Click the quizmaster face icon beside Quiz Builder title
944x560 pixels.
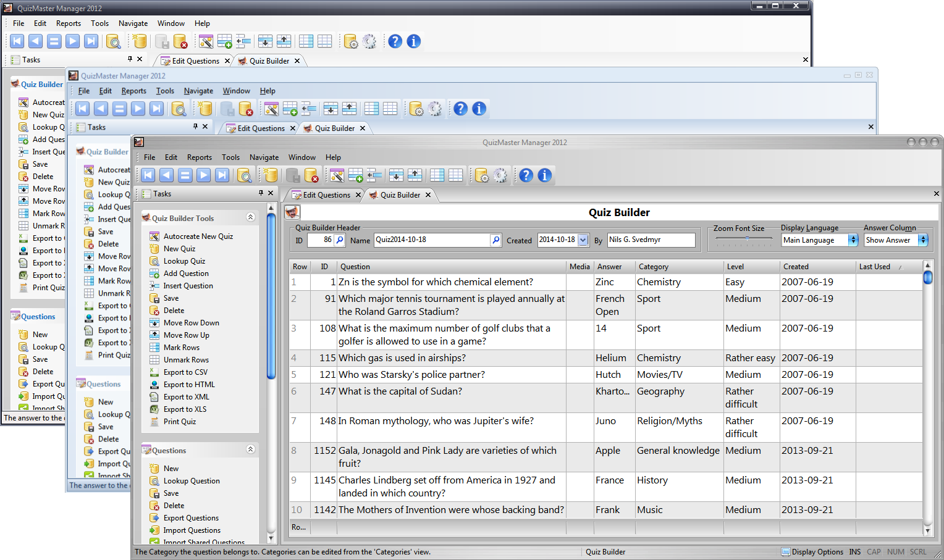tap(292, 212)
